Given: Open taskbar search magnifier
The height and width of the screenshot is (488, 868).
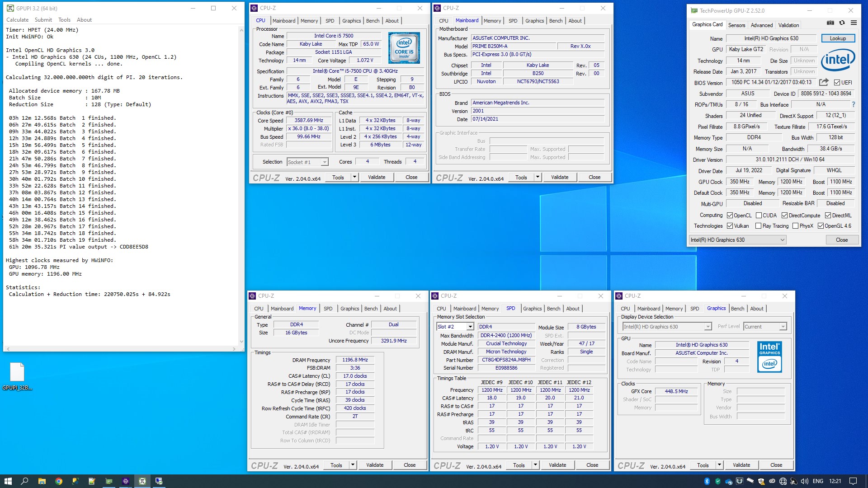Looking at the screenshot, I should [x=24, y=481].
